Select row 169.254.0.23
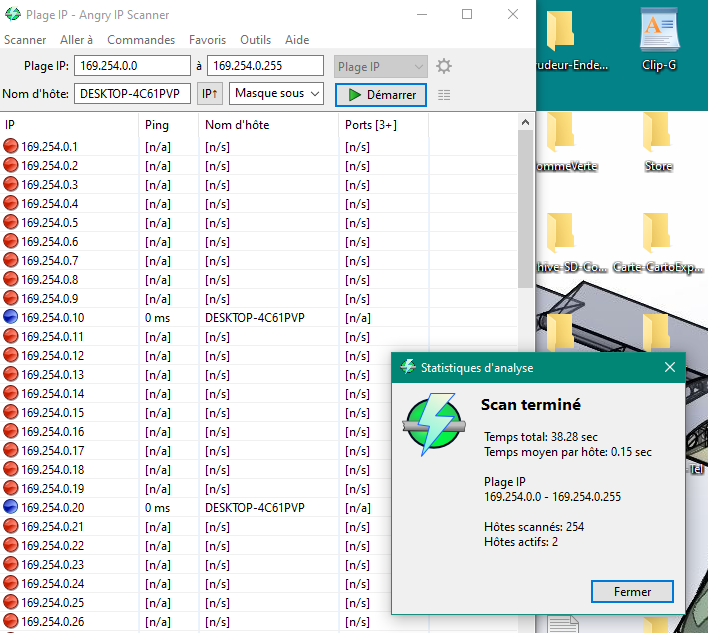This screenshot has width=708, height=633. click(196, 564)
